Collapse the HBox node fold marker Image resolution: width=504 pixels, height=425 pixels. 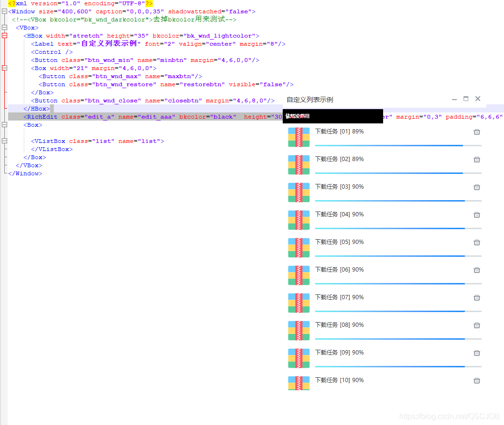[4, 35]
